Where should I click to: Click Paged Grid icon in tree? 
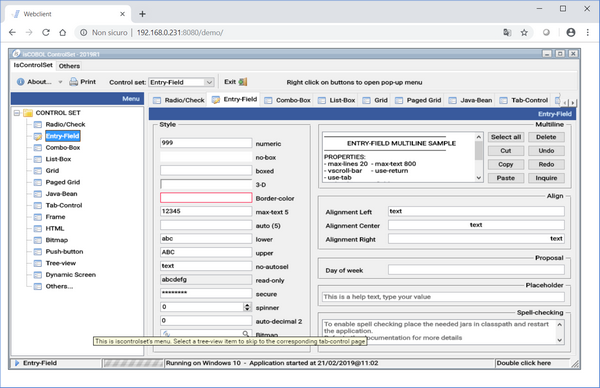pyautogui.click(x=38, y=182)
